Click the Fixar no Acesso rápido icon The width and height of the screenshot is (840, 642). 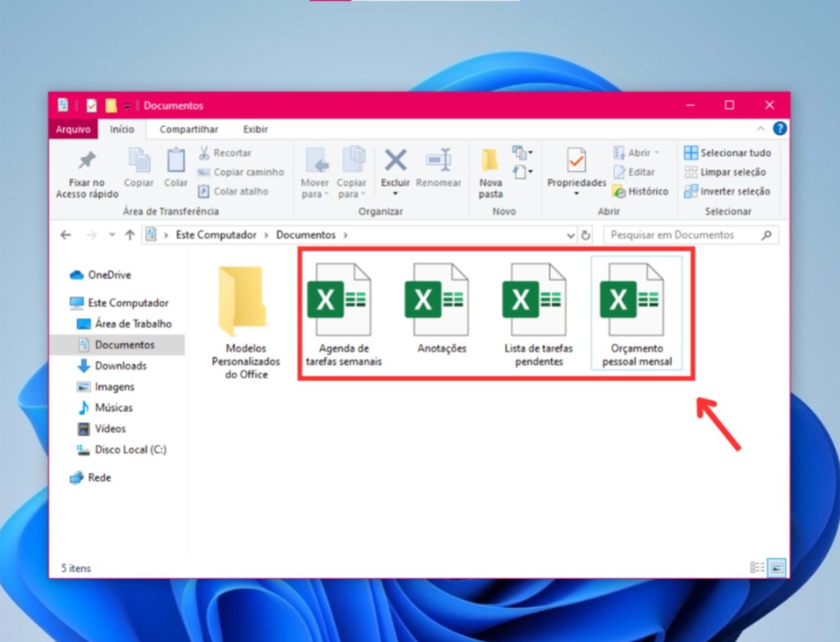(85, 160)
